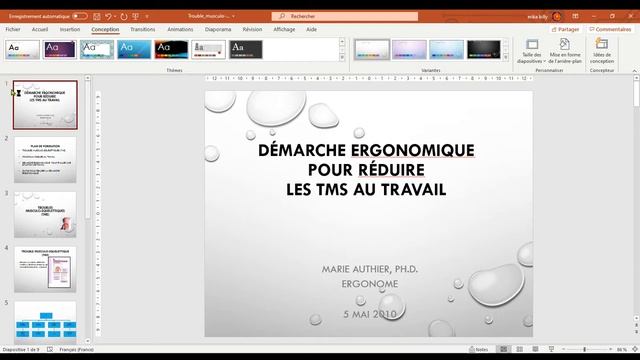Open the Aide tab
Screen dimensions: 640x360
[x=311, y=29]
